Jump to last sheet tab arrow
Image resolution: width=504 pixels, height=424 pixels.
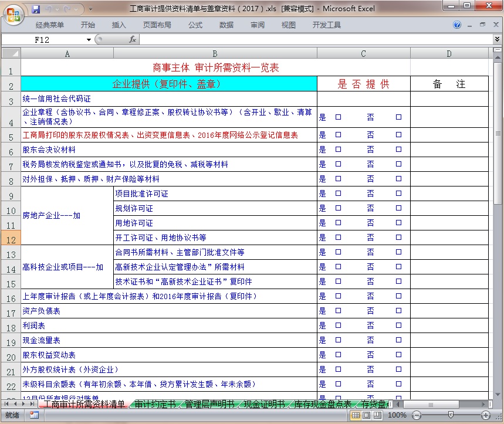[x=32, y=404]
